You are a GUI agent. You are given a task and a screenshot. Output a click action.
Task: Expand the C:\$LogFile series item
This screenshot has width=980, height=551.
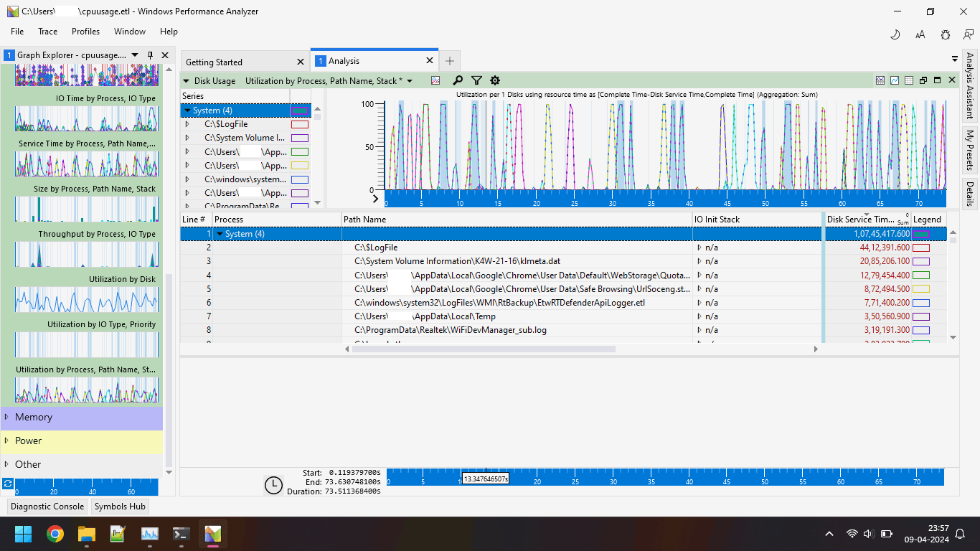[x=187, y=124]
